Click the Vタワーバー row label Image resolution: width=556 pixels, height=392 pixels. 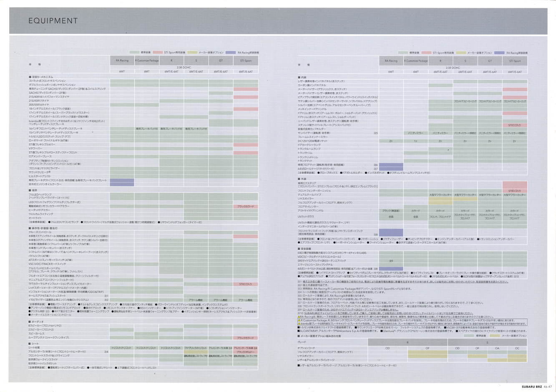[35, 148]
